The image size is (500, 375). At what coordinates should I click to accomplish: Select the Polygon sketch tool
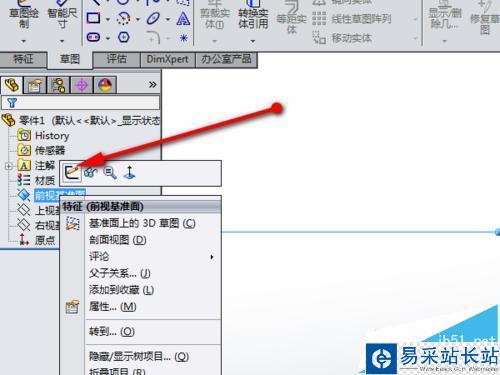tap(124, 37)
